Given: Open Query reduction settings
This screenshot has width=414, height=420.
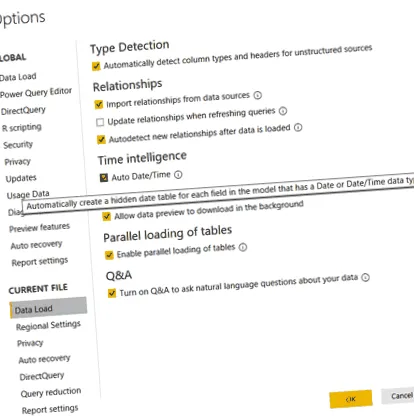Looking at the screenshot, I should pos(51,392).
